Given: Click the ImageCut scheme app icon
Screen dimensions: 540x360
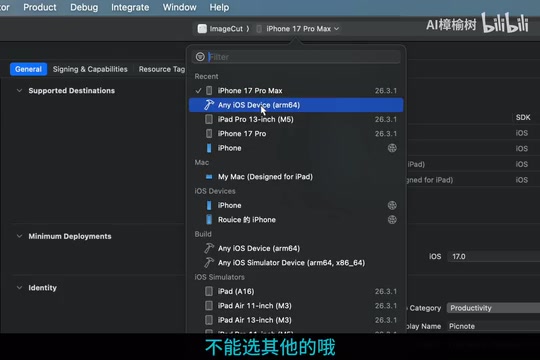Looking at the screenshot, I should coord(202,29).
